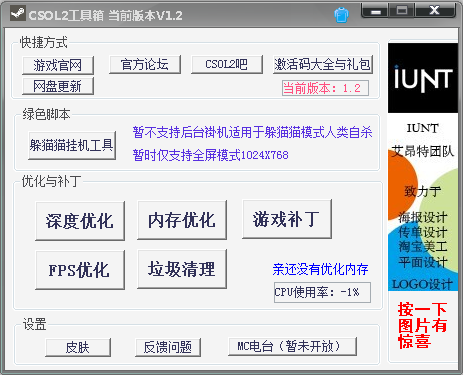Click MC电台（暂未开放）button
The image size is (463, 375).
point(292,347)
